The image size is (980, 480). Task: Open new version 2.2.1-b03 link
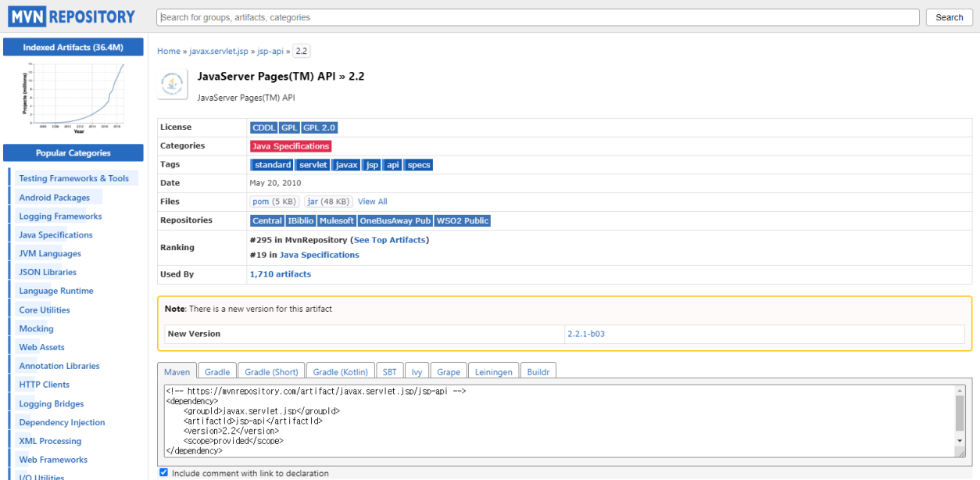(586, 334)
